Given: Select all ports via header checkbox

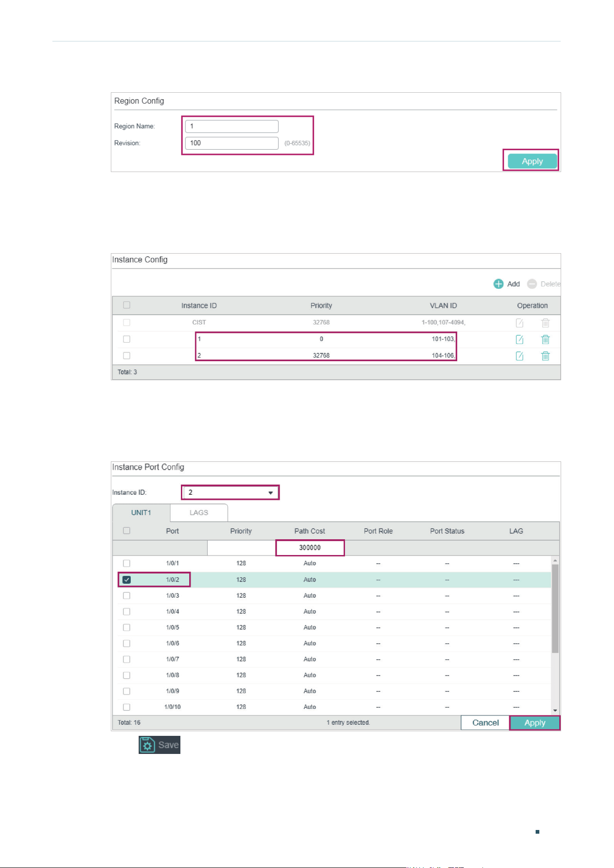Looking at the screenshot, I should click(x=127, y=530).
